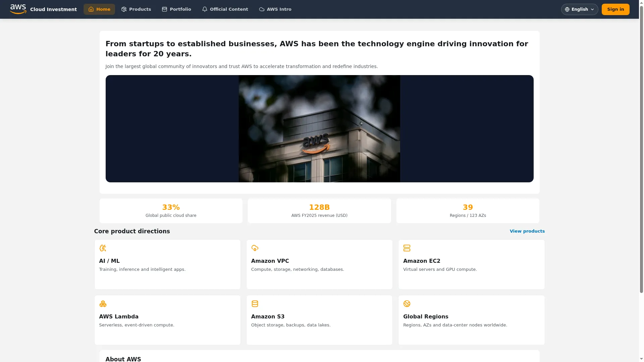Click the bell icon beside Official Content
The width and height of the screenshot is (644, 362).
pos(205,9)
